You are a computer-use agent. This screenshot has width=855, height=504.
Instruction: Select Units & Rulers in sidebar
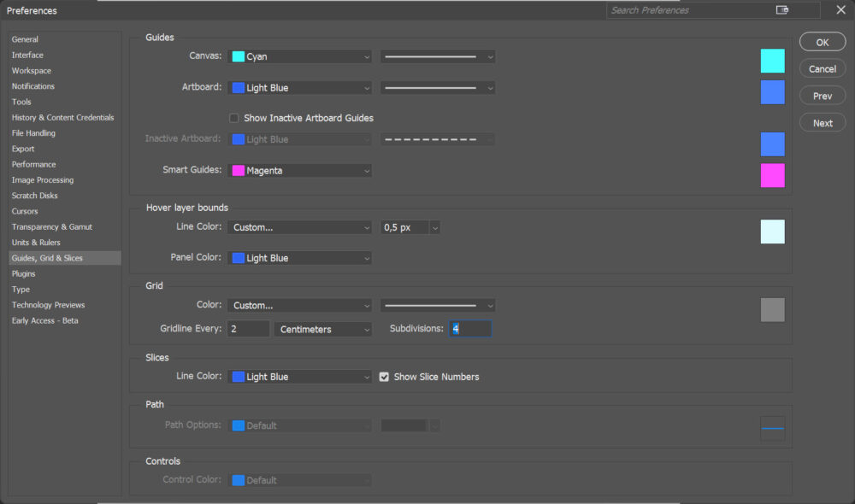coord(36,243)
